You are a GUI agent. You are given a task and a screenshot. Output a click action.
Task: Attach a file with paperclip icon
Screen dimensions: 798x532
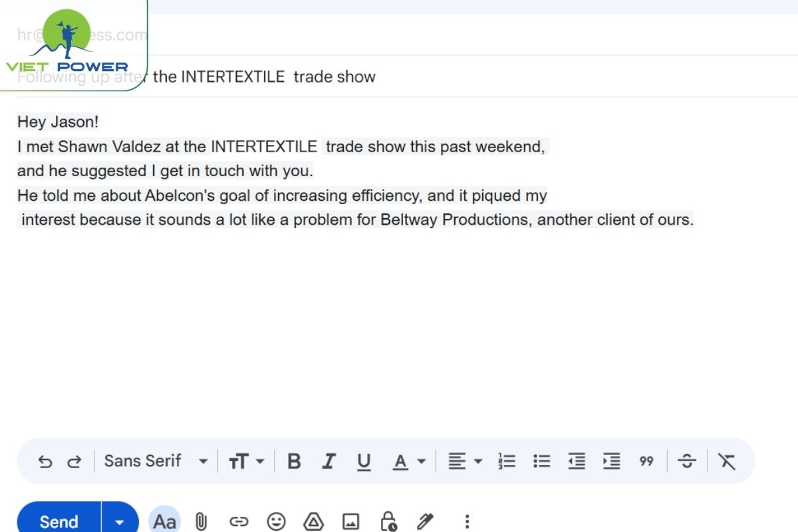pos(201,521)
